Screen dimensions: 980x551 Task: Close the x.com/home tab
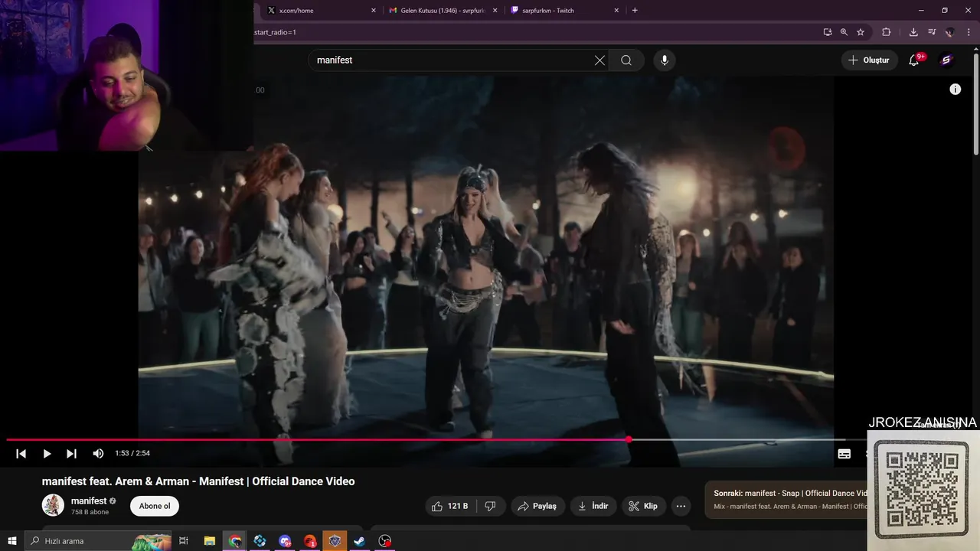click(x=374, y=11)
